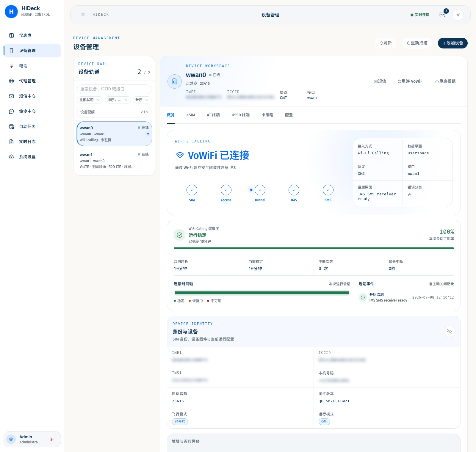
Task: Switch to the eSIM tab
Action: coord(191,115)
